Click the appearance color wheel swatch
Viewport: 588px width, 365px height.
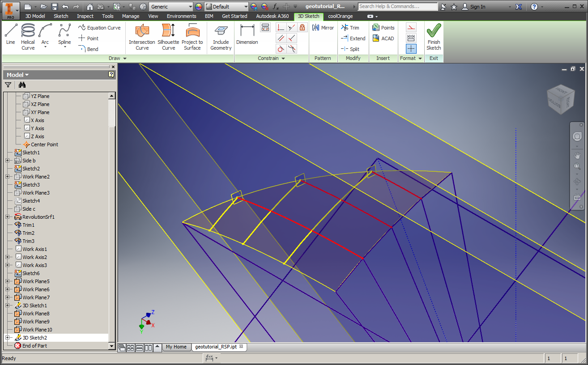coord(199,7)
